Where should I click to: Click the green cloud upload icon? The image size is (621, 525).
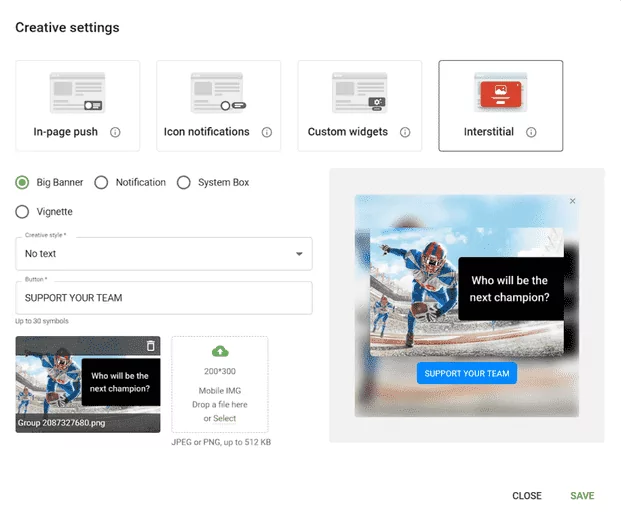point(220,351)
